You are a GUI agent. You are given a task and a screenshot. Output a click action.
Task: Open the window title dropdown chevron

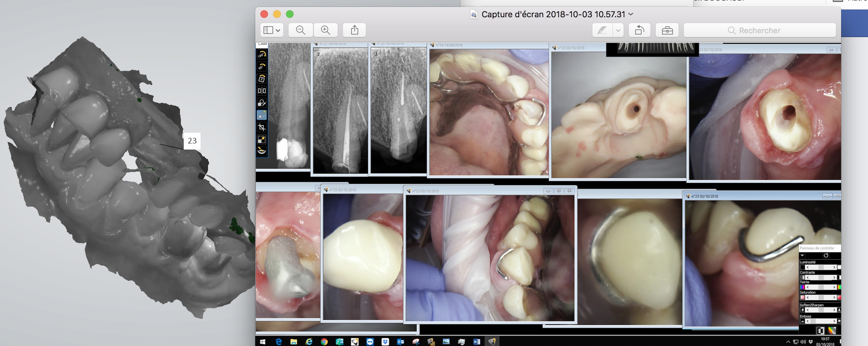click(x=631, y=14)
